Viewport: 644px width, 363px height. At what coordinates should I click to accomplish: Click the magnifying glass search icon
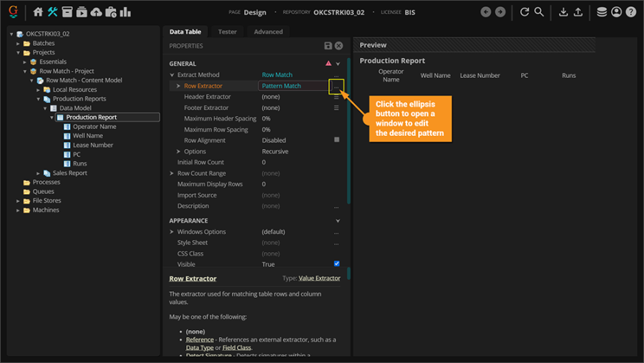coord(539,12)
